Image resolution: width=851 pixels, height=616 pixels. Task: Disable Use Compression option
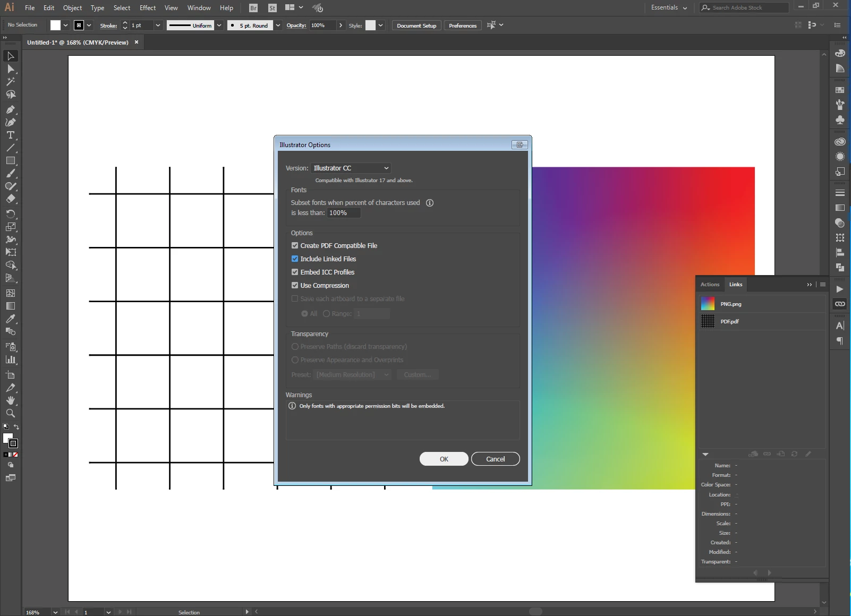coord(295,285)
